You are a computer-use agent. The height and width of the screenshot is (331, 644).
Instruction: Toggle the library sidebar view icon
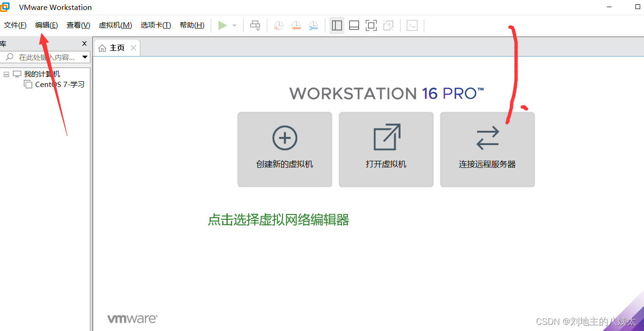coord(337,26)
